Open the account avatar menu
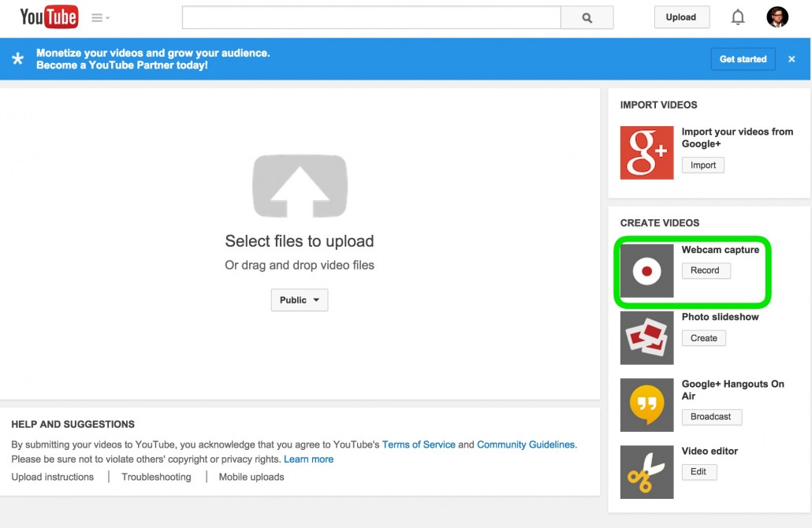This screenshot has height=528, width=812. 777,17
